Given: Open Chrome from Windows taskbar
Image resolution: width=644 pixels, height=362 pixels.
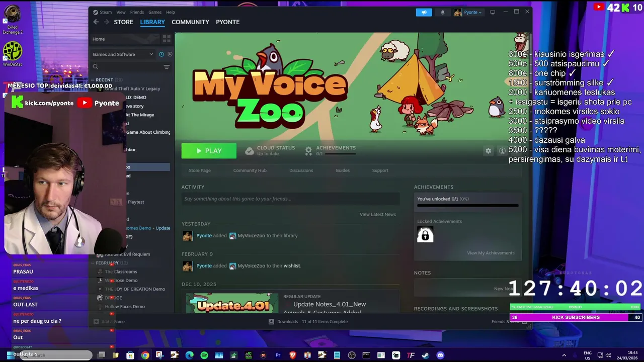Looking at the screenshot, I should coord(145,355).
